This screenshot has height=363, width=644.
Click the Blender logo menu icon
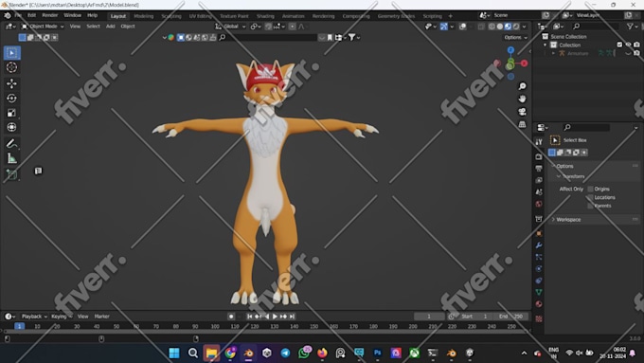8,15
